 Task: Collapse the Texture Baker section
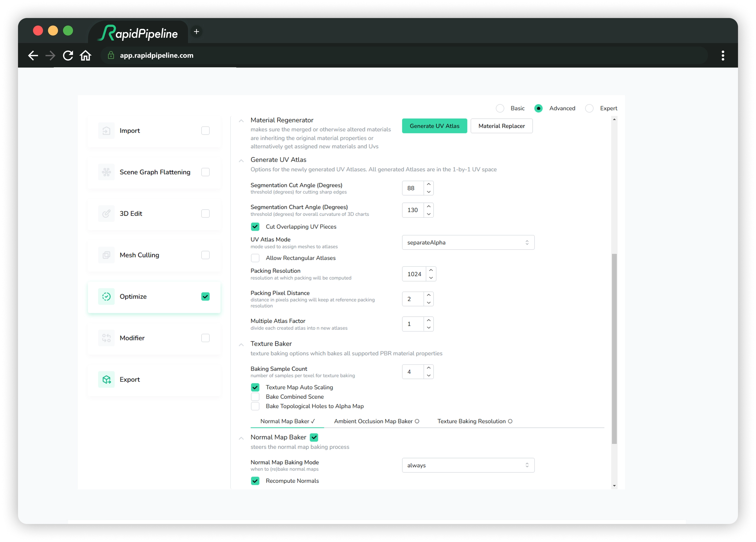tap(241, 344)
